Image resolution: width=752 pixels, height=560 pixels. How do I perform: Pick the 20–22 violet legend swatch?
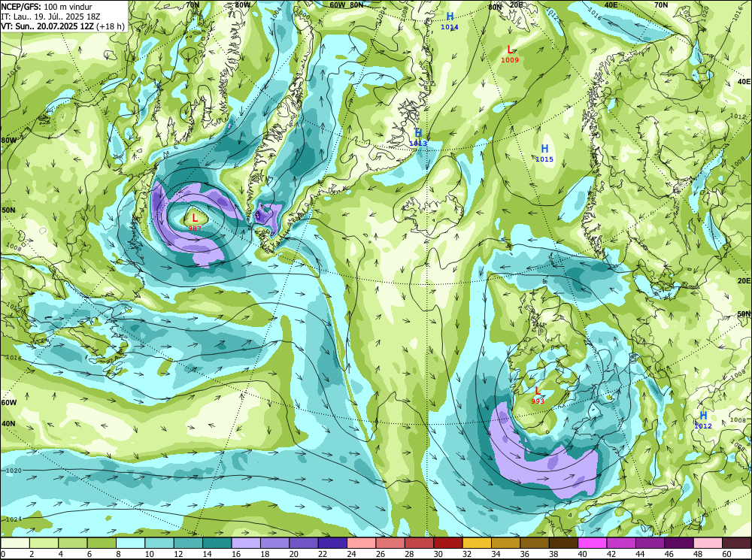point(304,543)
